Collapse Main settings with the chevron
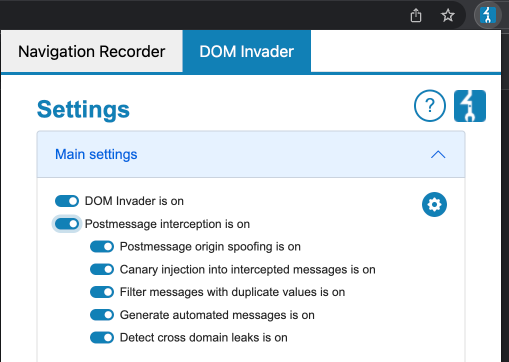Viewport: 509px width, 362px height. [438, 154]
